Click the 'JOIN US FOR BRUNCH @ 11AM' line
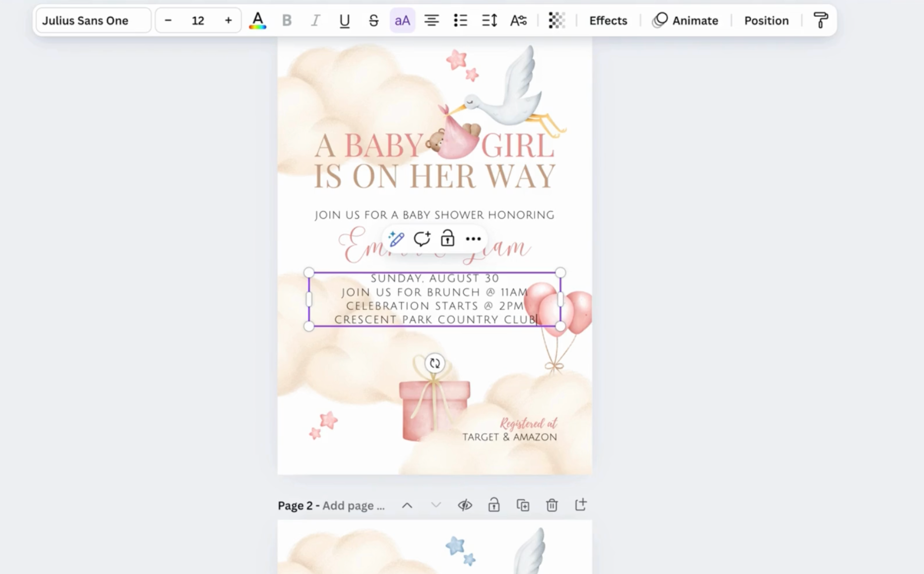 tap(434, 292)
